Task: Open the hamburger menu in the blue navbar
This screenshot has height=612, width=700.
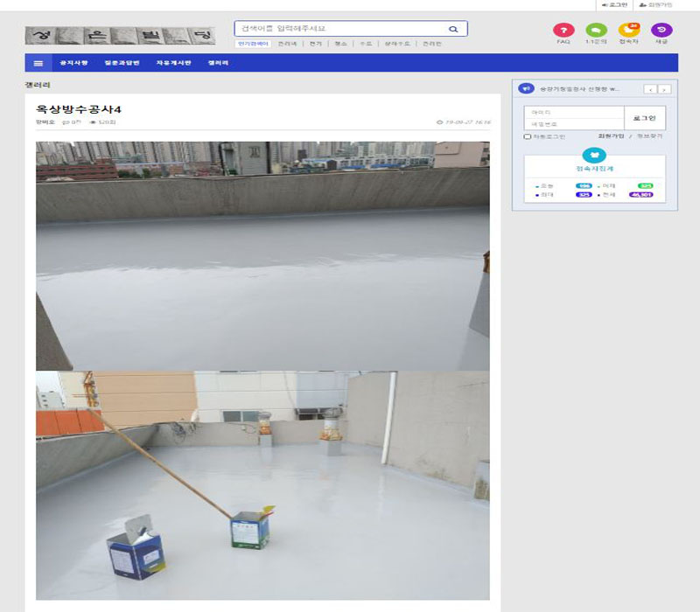Action: click(x=38, y=63)
